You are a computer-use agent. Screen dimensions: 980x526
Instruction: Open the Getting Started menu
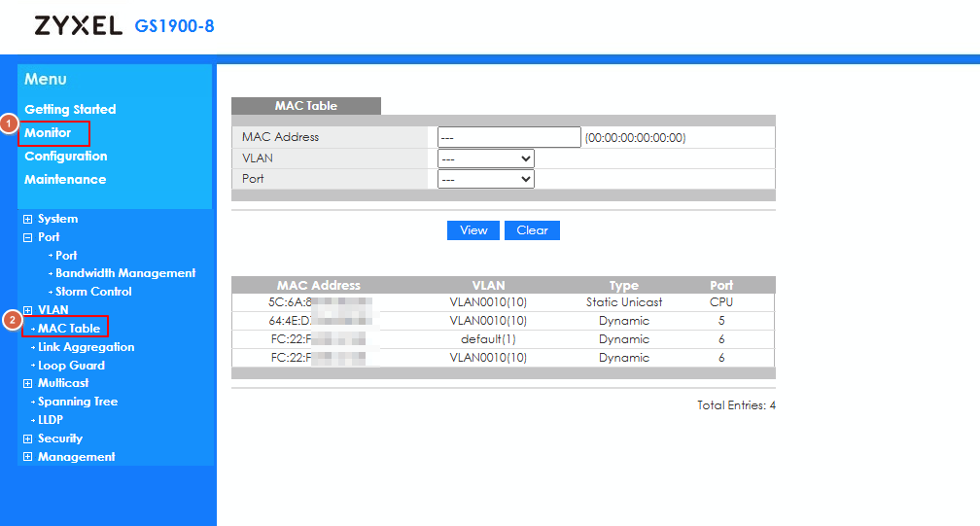(x=70, y=109)
